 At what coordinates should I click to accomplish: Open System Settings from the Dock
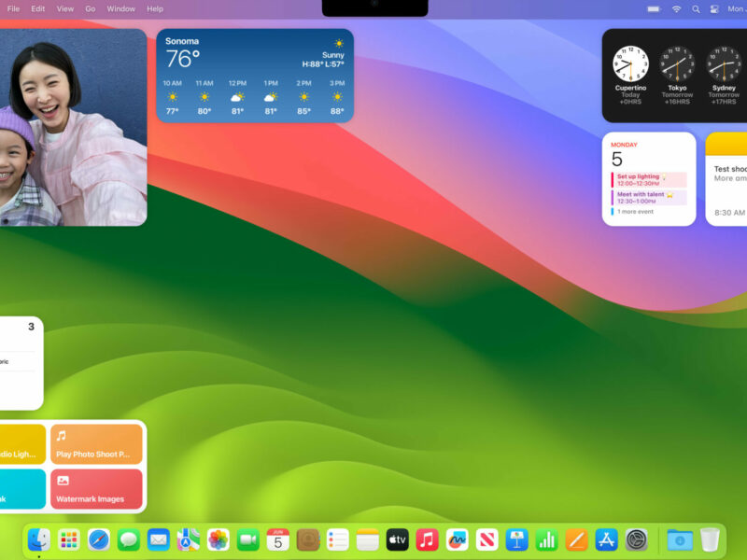click(637, 540)
